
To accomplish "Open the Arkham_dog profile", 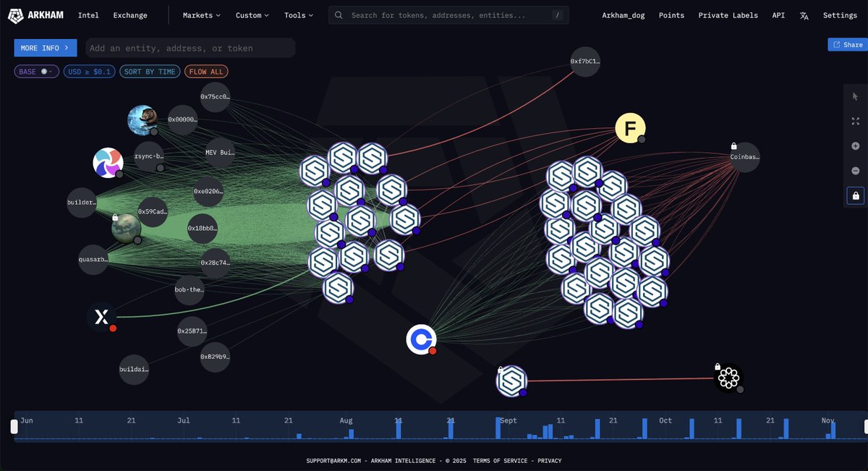I will coord(623,15).
